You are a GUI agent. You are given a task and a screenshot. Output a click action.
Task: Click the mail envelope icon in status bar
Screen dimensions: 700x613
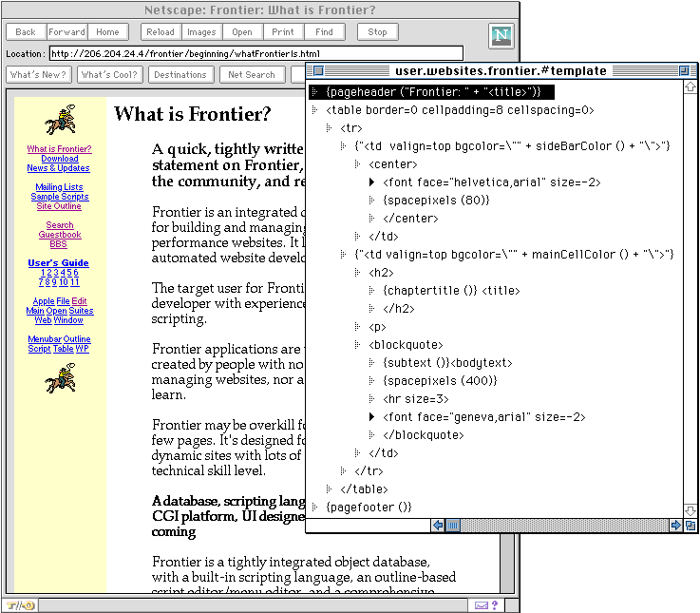coord(482,605)
